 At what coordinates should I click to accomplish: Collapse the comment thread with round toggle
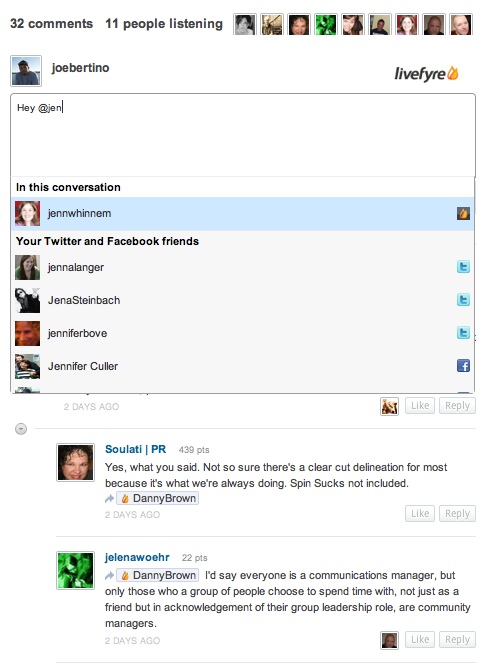[x=21, y=429]
